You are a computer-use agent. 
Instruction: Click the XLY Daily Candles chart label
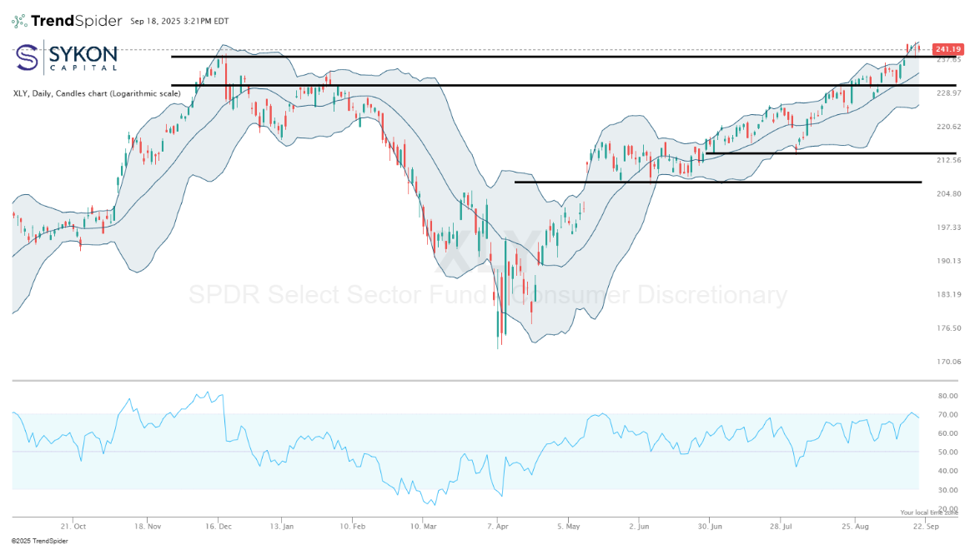tap(96, 93)
